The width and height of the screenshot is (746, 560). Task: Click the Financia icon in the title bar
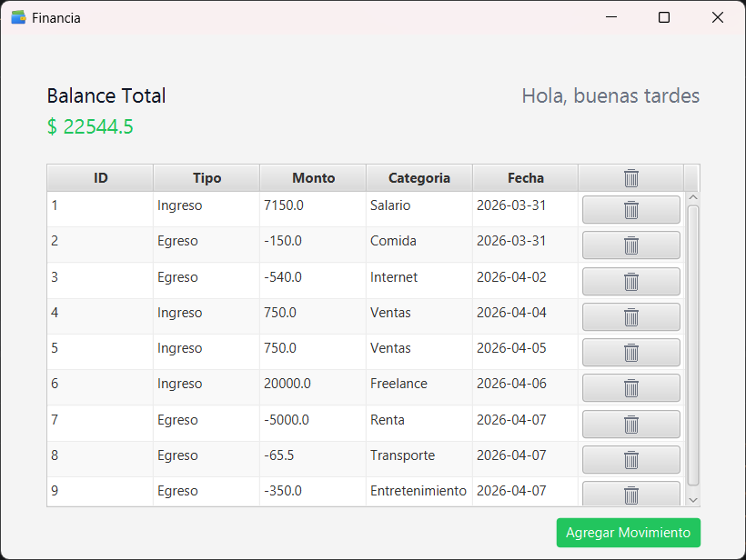18,16
